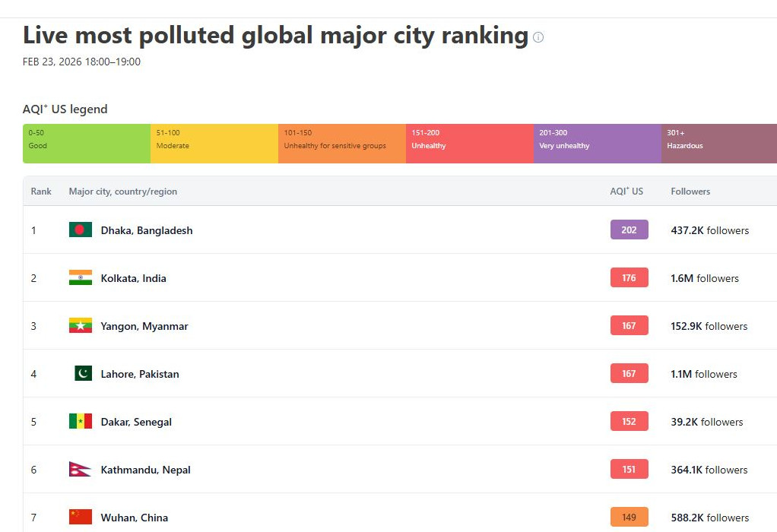This screenshot has width=777, height=532.
Task: Click Wuhan's orange 149 AQI badge
Action: click(x=629, y=518)
